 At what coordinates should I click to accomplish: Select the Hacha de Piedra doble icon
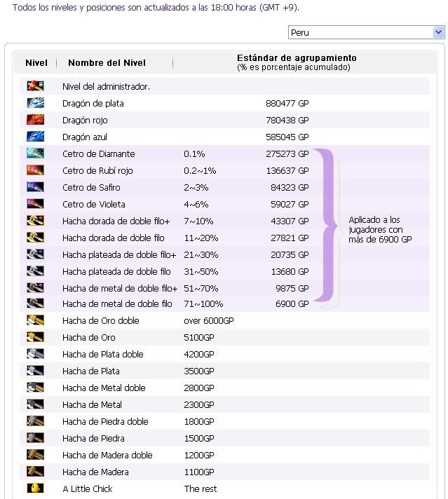pos(35,421)
